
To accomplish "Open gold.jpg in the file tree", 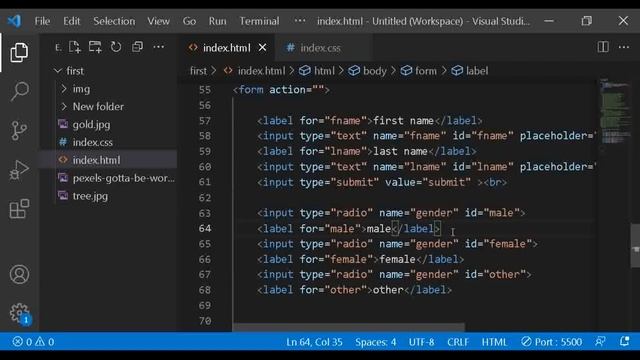I will point(91,124).
